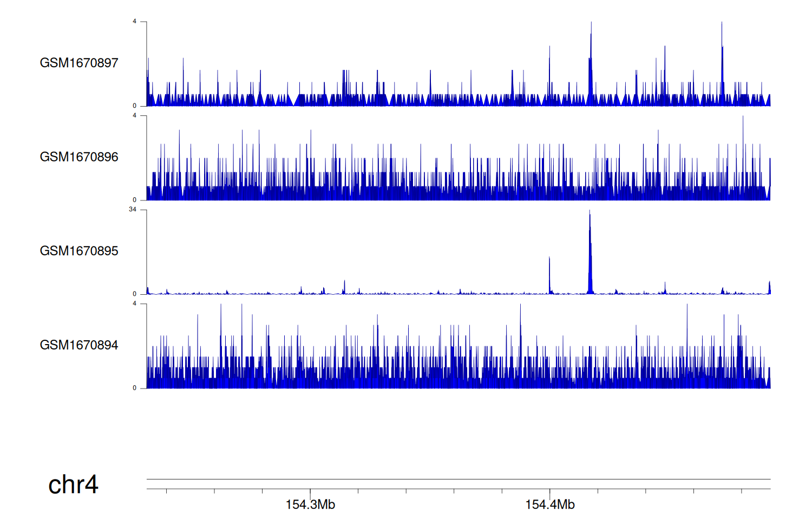The image size is (812, 531).
Task: Click the y-axis 0 label of GSM1670897
Action: click(135, 106)
